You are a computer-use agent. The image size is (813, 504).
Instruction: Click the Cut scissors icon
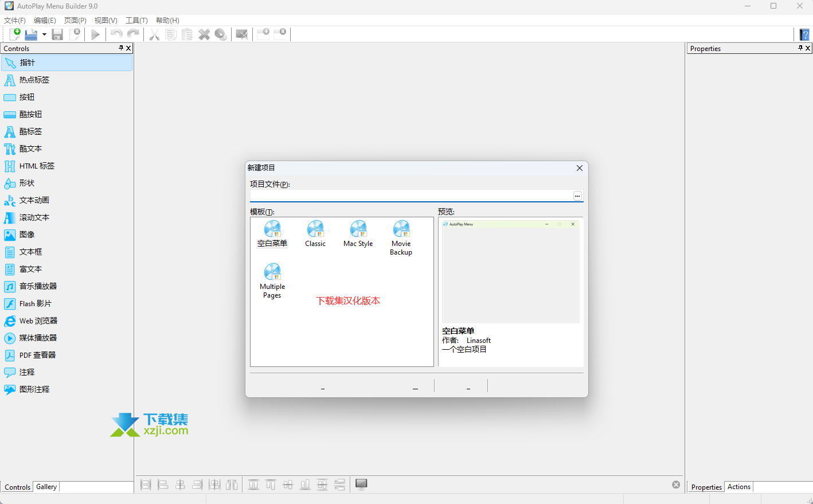[154, 34]
